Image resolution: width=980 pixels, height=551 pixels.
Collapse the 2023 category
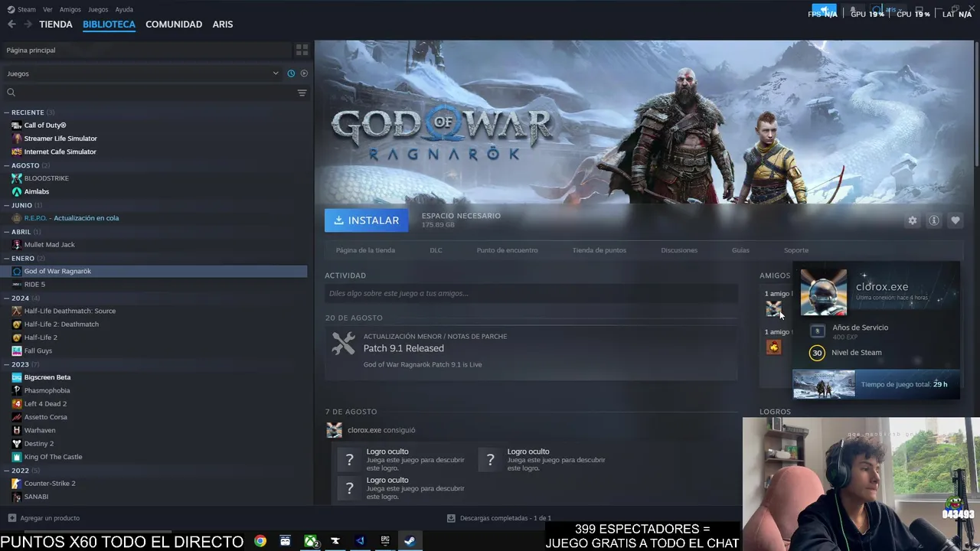[x=6, y=364]
